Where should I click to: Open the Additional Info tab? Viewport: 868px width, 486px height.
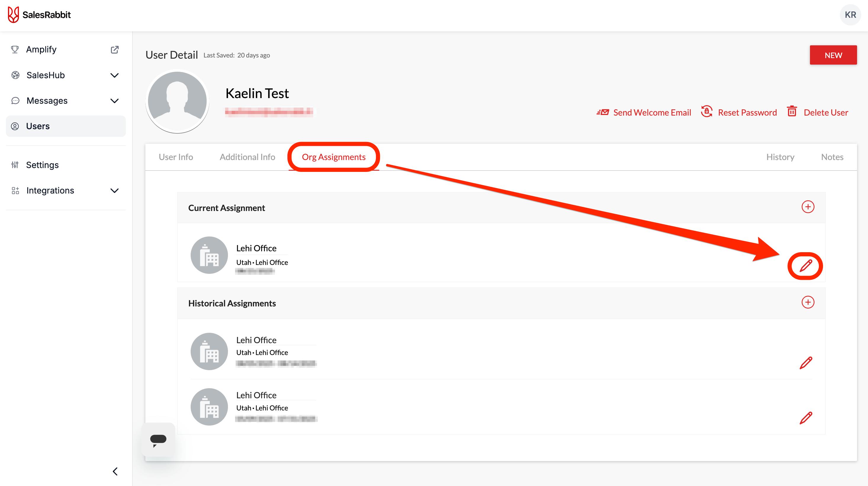point(247,157)
